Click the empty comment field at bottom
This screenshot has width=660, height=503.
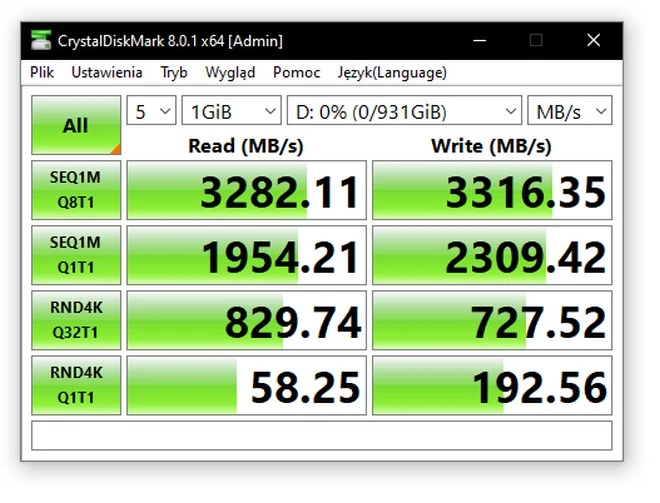tap(322, 436)
